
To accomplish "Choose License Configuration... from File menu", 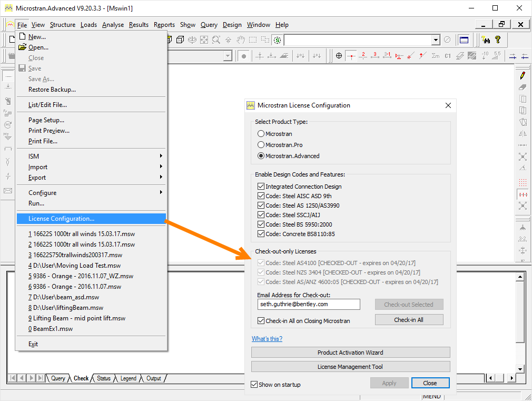I will point(91,219).
